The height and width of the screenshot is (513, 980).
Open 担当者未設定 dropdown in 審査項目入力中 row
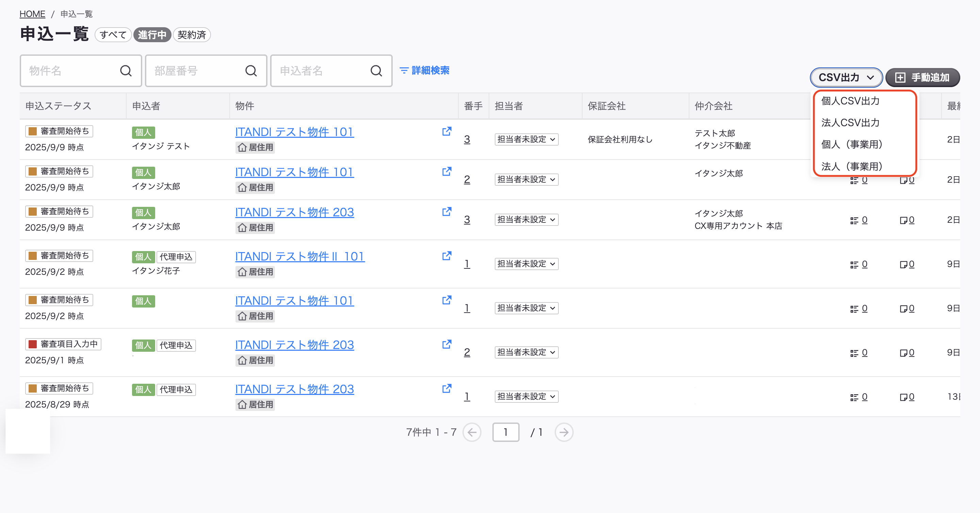click(526, 352)
